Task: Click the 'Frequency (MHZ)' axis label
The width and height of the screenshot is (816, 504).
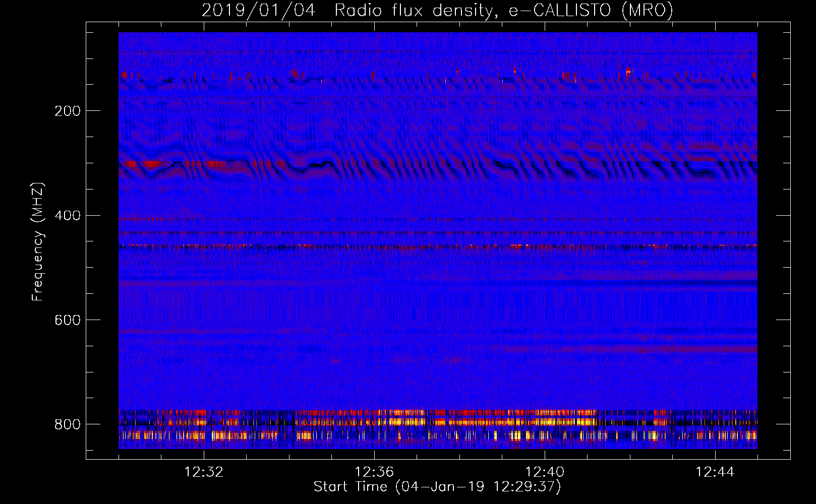Action: point(38,242)
